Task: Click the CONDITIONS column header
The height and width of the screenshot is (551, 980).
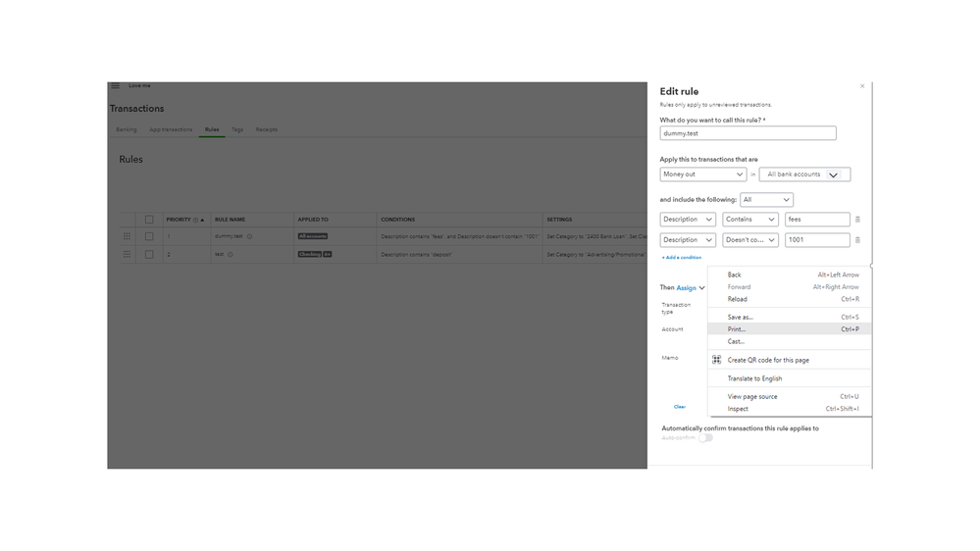Action: [398, 220]
